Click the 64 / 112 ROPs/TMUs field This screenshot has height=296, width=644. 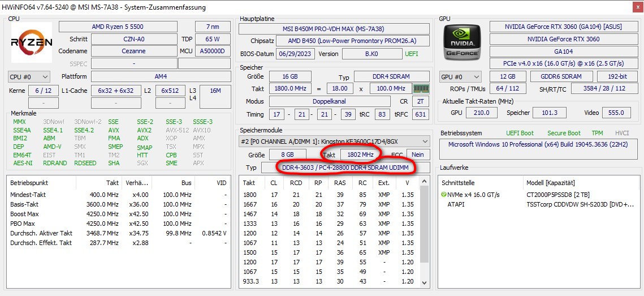point(508,89)
